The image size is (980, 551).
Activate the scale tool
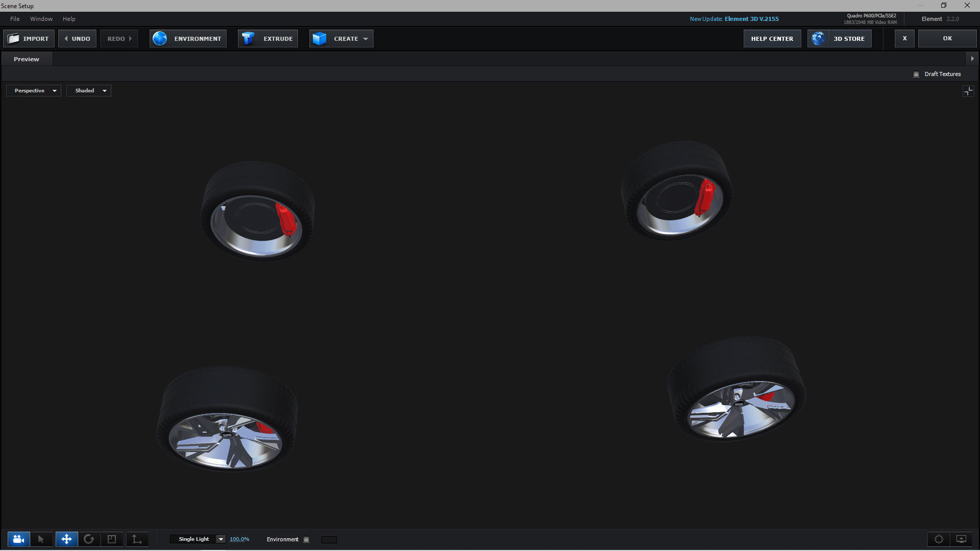112,539
